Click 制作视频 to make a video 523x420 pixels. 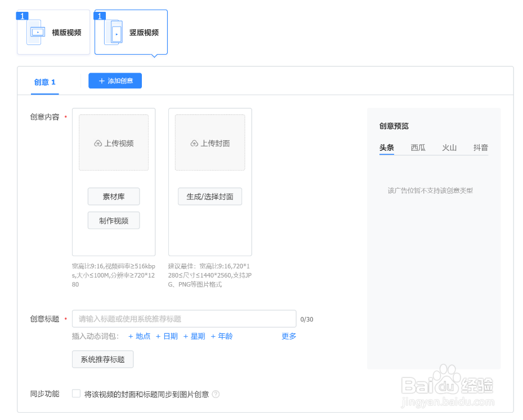(x=113, y=220)
